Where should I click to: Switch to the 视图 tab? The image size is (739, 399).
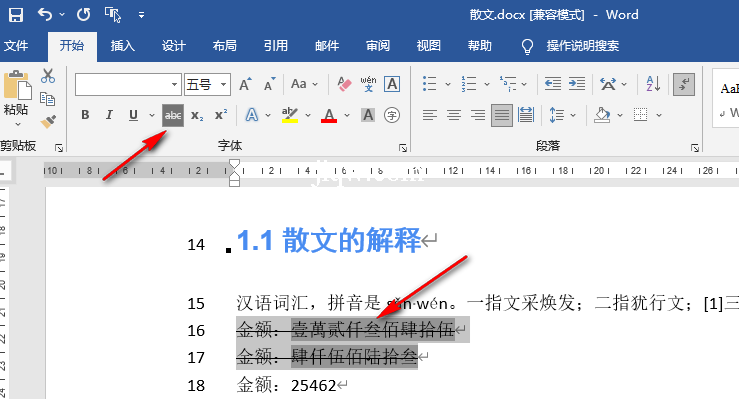[x=429, y=46]
